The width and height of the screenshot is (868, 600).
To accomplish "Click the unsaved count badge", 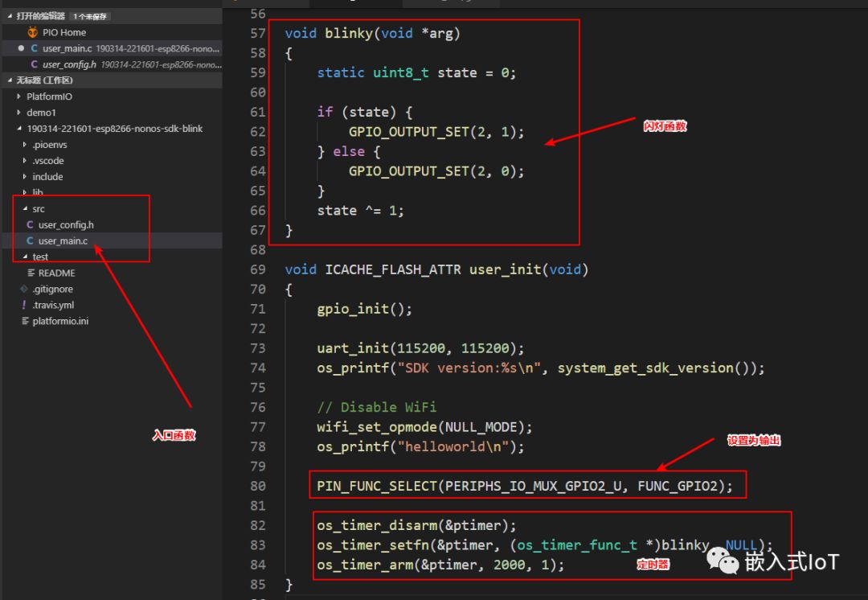I will 90,16.
